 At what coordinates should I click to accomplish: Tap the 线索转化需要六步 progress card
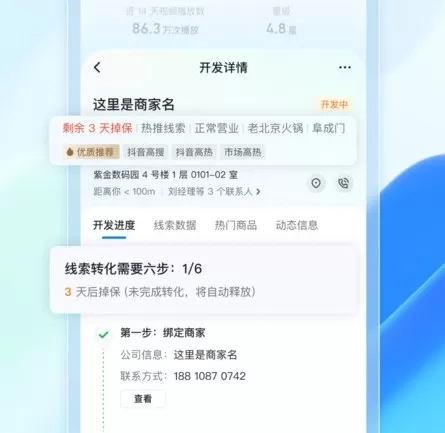pyautogui.click(x=203, y=280)
